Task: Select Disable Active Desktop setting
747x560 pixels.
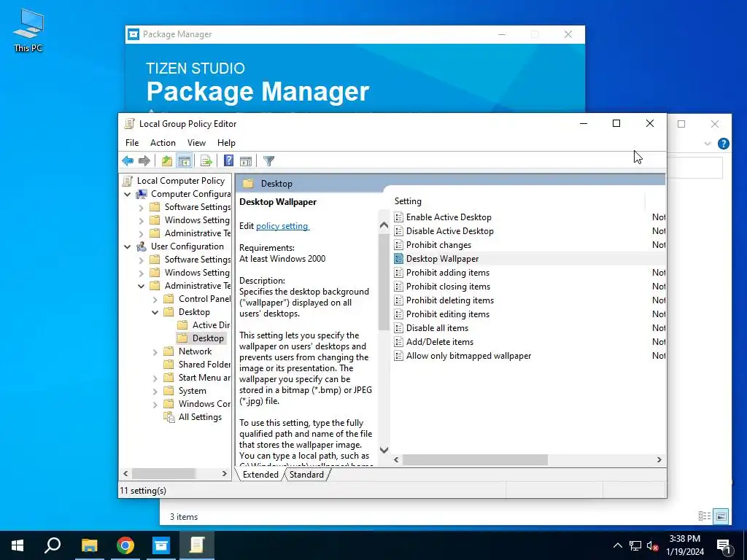Action: (x=449, y=231)
